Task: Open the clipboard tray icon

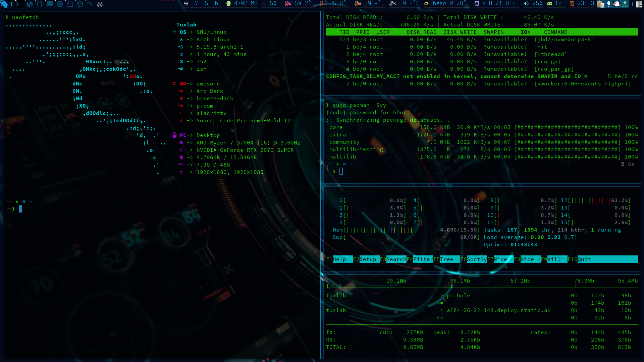Action: coord(600,4)
